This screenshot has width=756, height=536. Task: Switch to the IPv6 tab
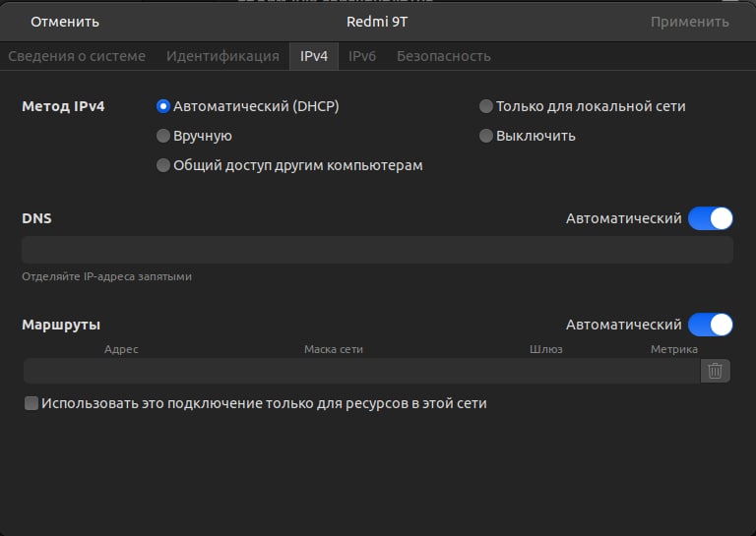[362, 56]
